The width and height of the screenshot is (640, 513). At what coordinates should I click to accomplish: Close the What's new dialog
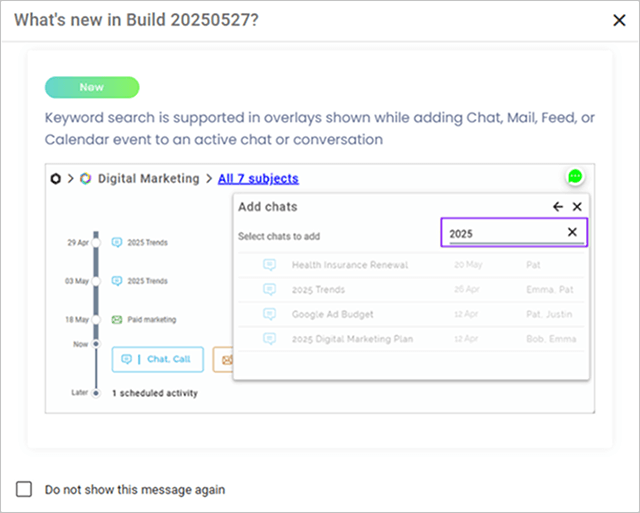click(x=619, y=20)
